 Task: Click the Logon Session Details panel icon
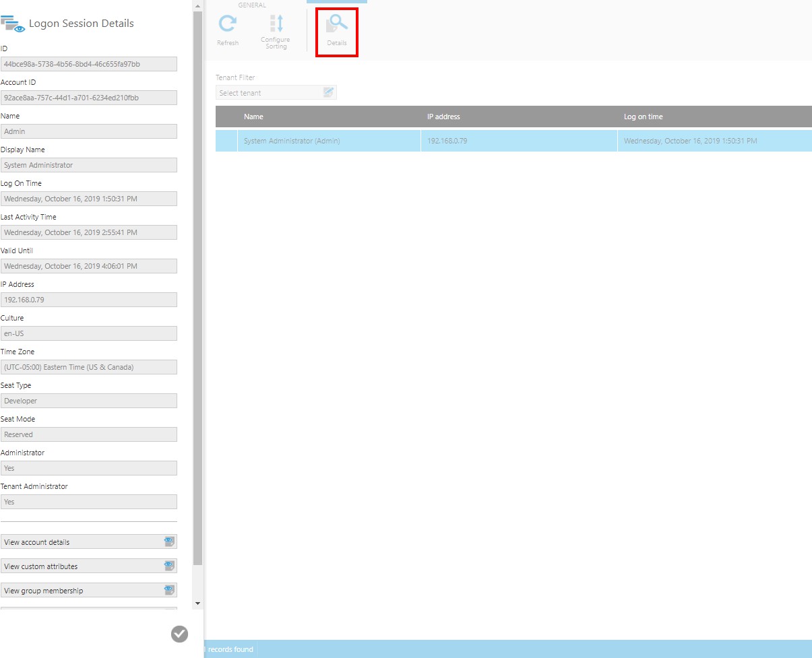tap(13, 24)
